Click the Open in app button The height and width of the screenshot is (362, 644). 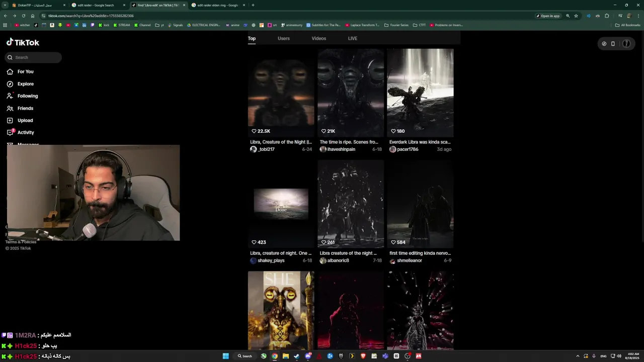click(x=548, y=16)
